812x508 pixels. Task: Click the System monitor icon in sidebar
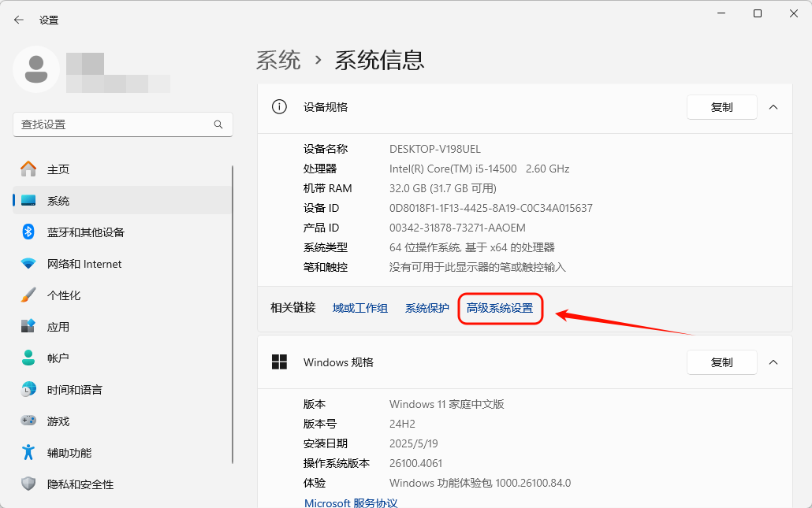(x=28, y=201)
